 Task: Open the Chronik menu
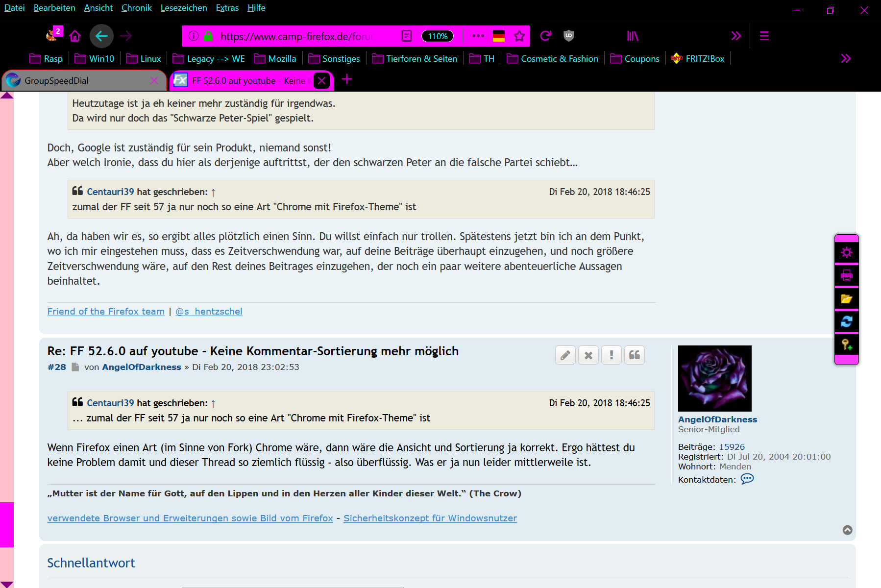[x=137, y=8]
